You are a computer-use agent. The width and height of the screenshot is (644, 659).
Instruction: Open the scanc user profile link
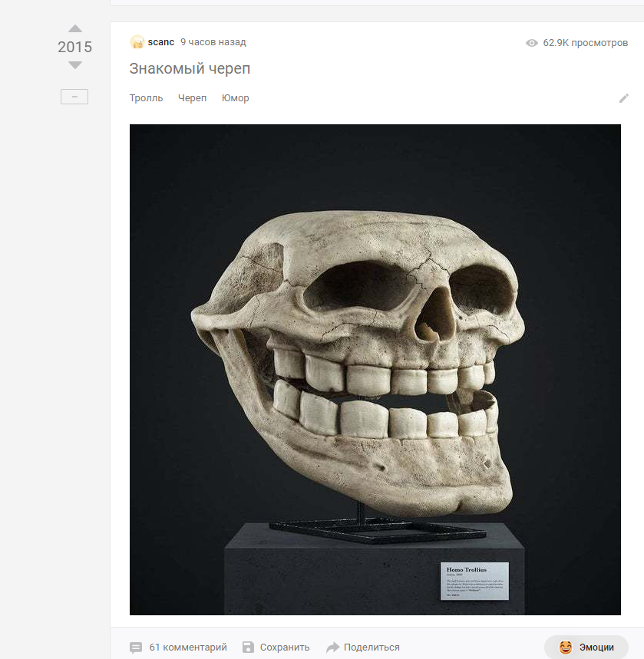pos(160,42)
